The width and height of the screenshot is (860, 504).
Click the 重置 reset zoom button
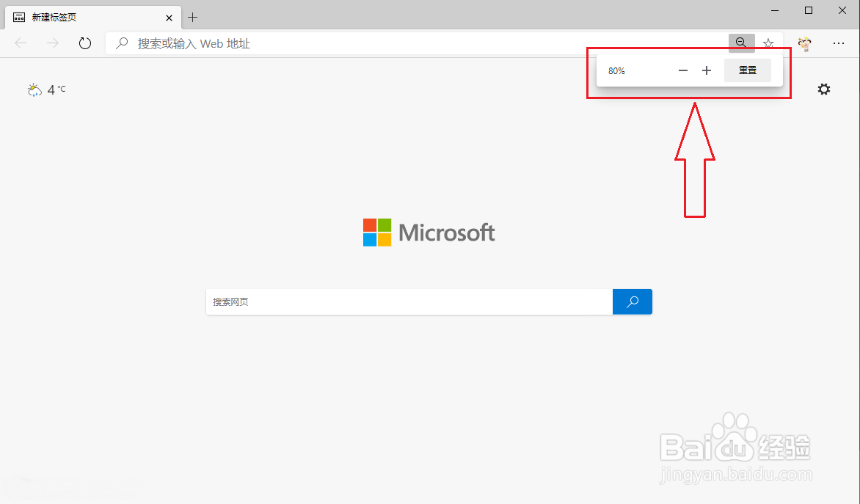point(748,70)
